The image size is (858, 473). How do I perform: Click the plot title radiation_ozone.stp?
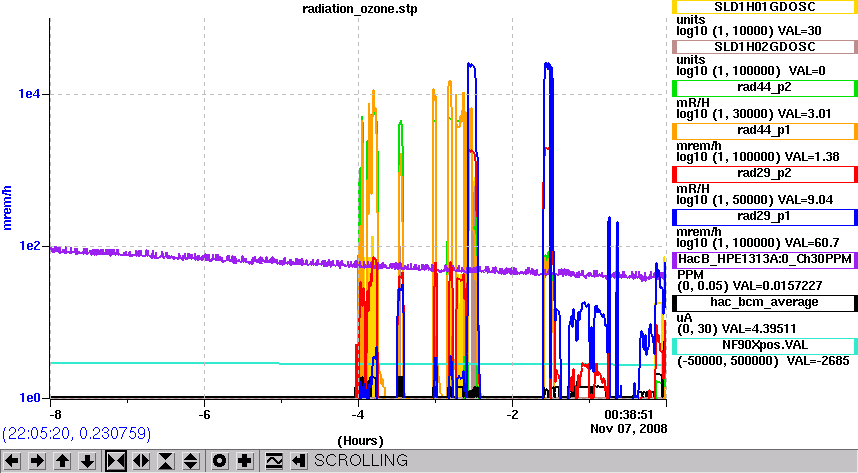click(x=360, y=9)
